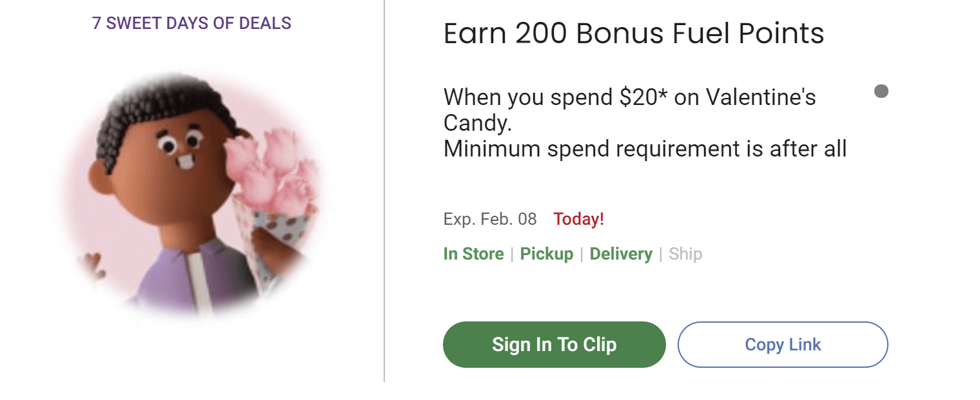The width and height of the screenshot is (980, 400).
Task: Click the Minimum spend requirement text line
Action: coord(644,149)
